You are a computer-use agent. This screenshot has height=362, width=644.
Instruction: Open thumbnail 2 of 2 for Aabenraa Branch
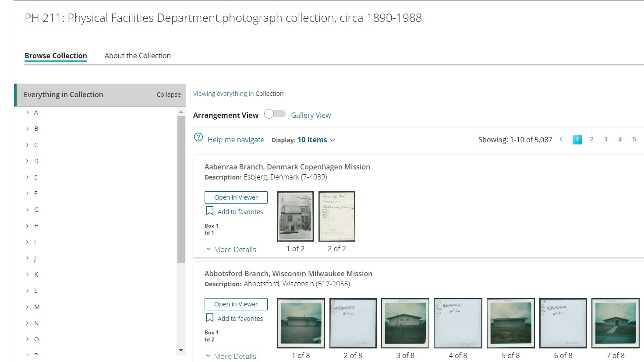click(336, 216)
